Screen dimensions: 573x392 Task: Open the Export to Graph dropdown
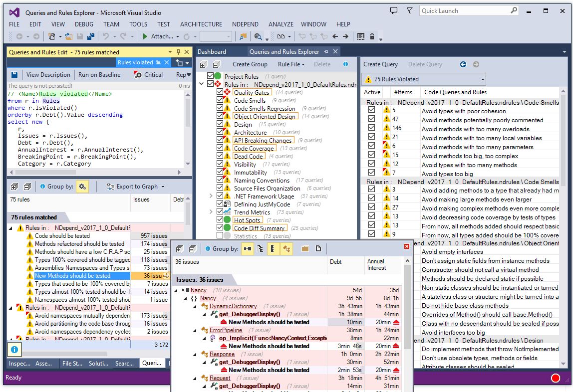tap(136, 187)
